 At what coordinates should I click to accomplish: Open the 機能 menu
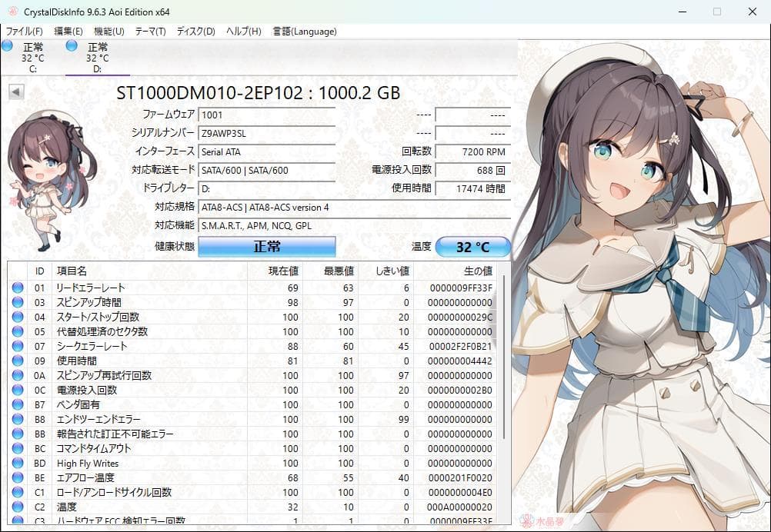108,32
